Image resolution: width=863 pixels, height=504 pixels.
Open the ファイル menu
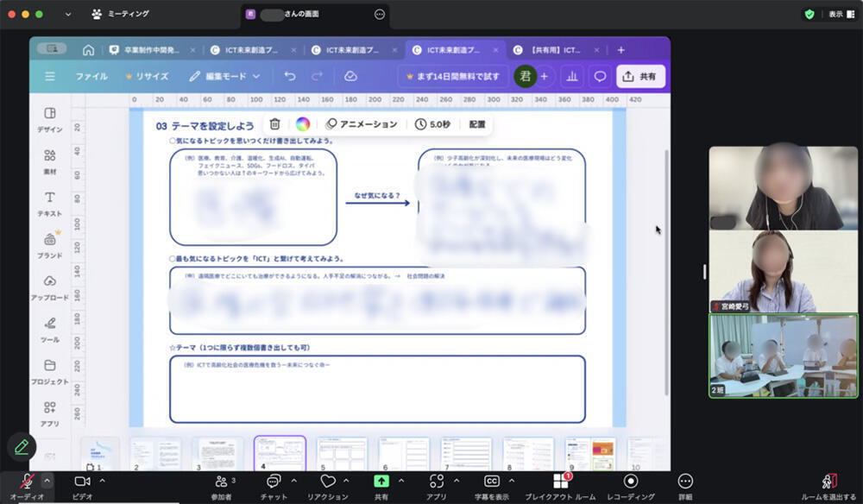pos(91,76)
